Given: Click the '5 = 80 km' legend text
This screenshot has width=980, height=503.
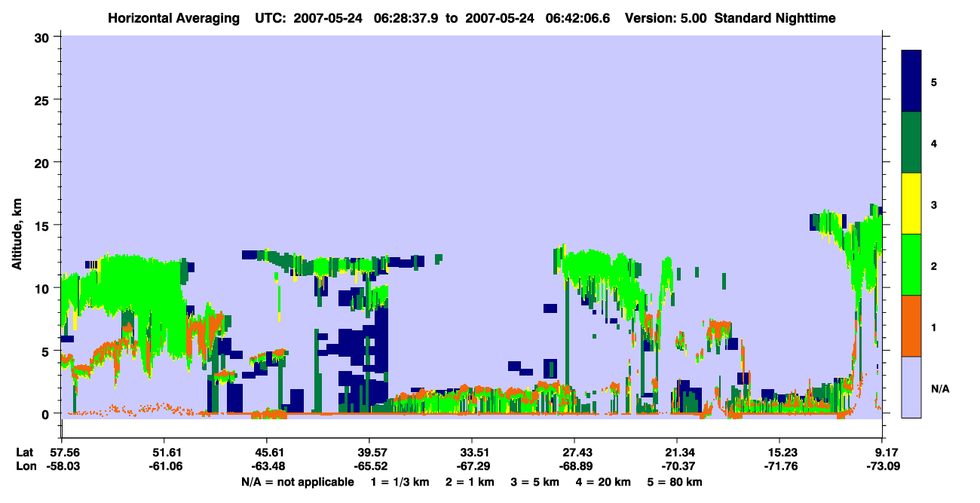Looking at the screenshot, I should point(675,482).
